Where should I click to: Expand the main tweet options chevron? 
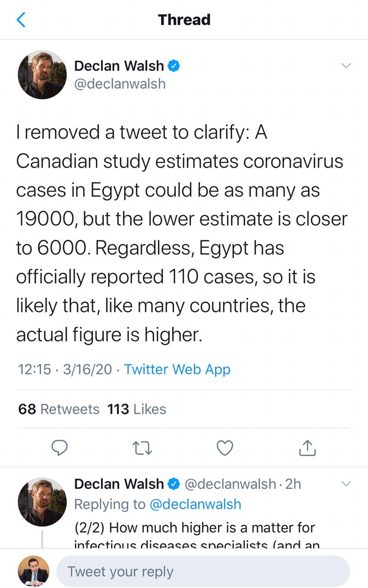pyautogui.click(x=346, y=66)
